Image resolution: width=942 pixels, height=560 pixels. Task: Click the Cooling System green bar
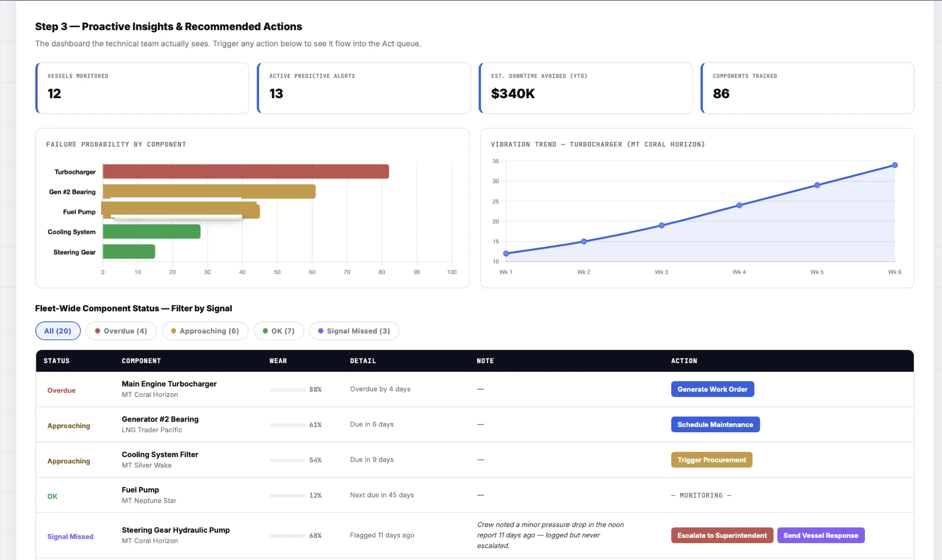151,232
